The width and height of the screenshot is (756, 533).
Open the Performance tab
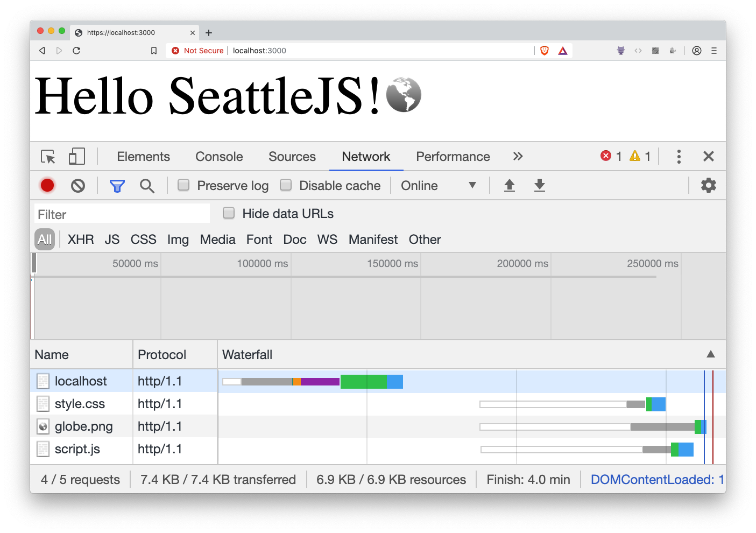click(453, 157)
